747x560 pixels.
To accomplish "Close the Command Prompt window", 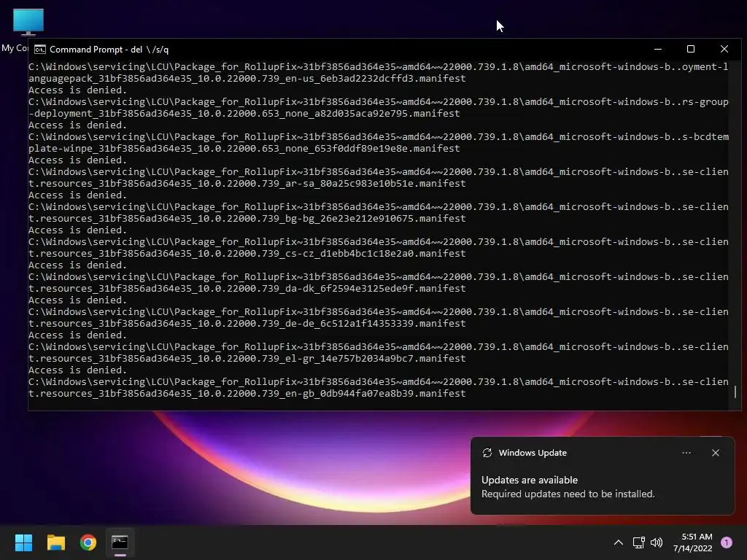I will tap(724, 49).
